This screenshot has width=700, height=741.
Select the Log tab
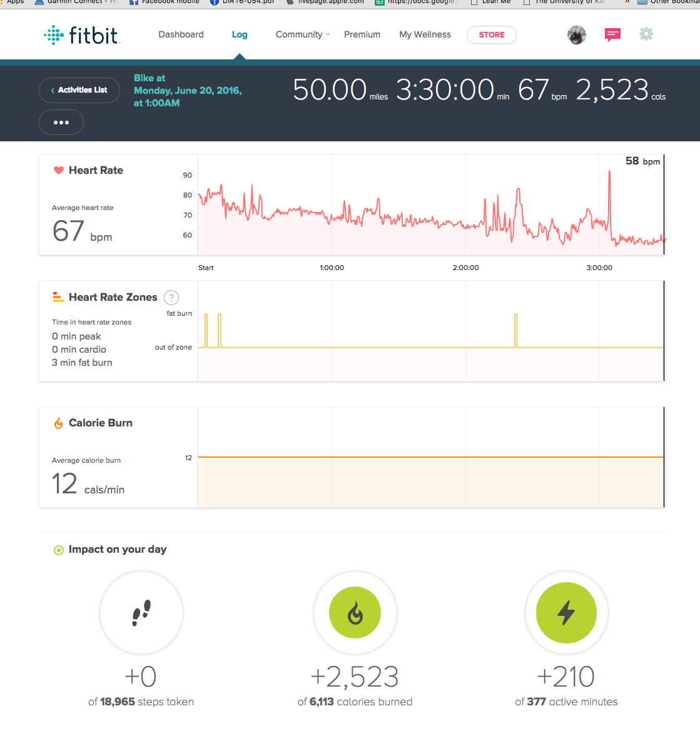(x=240, y=35)
